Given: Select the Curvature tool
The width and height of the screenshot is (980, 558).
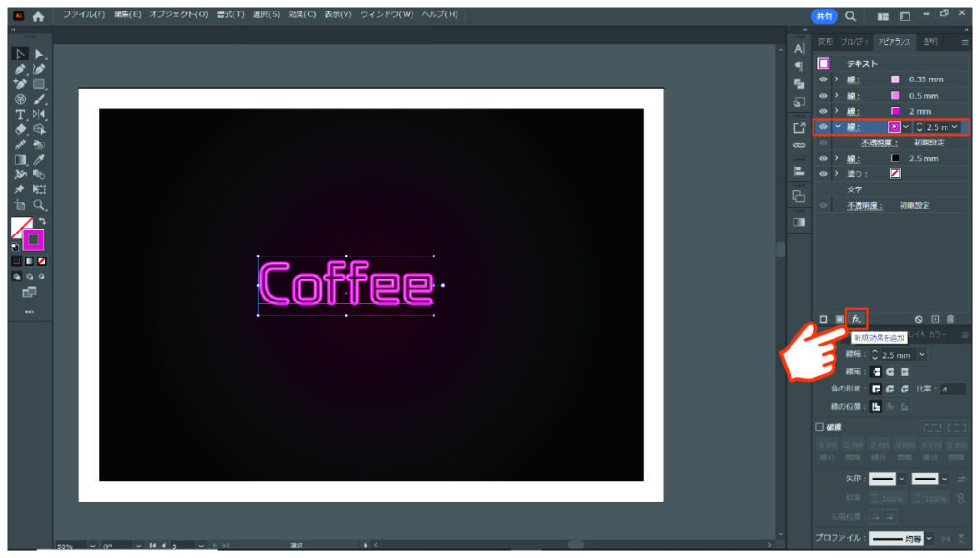Looking at the screenshot, I should point(39,69).
